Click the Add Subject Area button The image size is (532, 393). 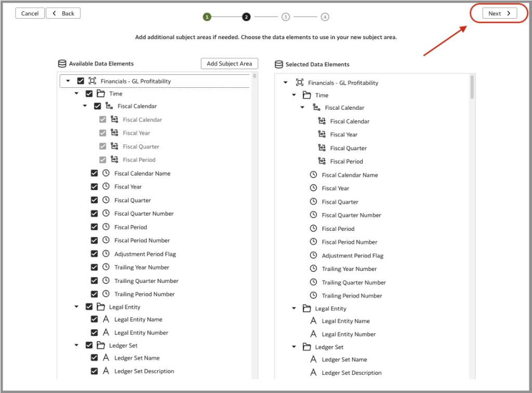pyautogui.click(x=229, y=63)
